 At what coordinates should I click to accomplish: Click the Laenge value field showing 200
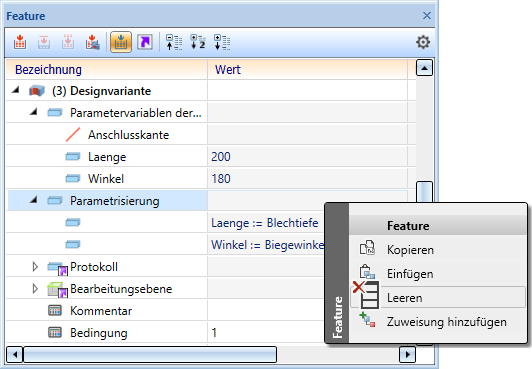click(x=307, y=157)
